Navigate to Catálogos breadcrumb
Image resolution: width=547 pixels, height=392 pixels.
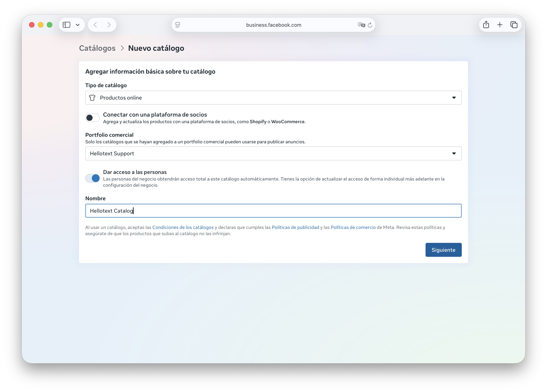[x=97, y=48]
